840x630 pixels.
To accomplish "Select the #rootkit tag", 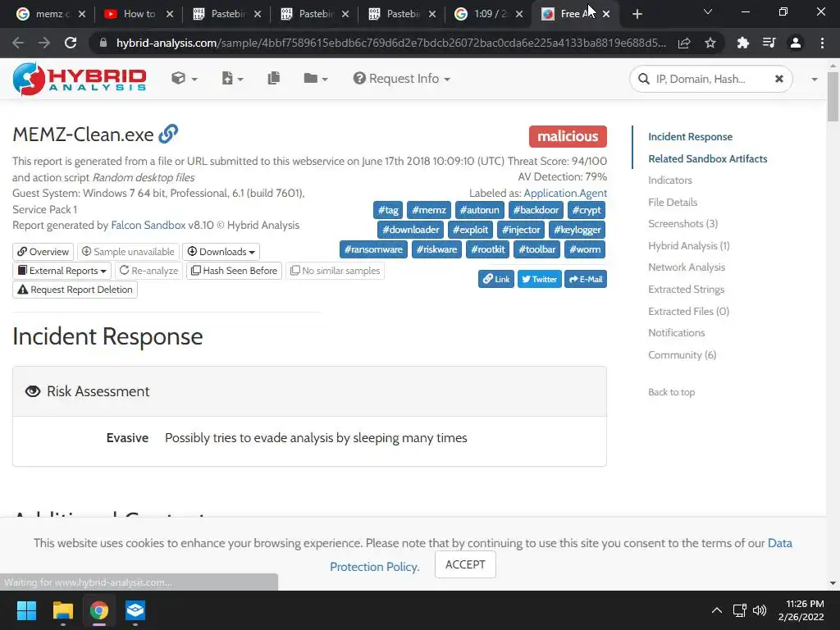I will (x=487, y=249).
